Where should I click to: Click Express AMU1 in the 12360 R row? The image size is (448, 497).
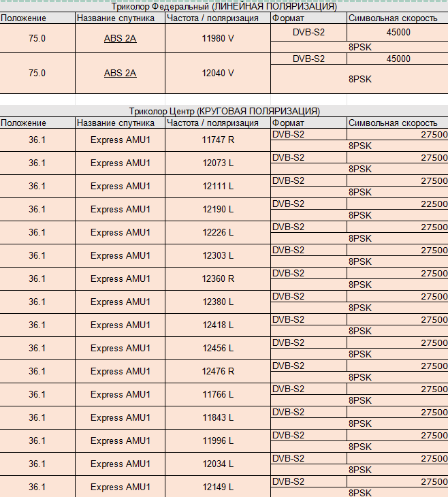click(x=120, y=278)
